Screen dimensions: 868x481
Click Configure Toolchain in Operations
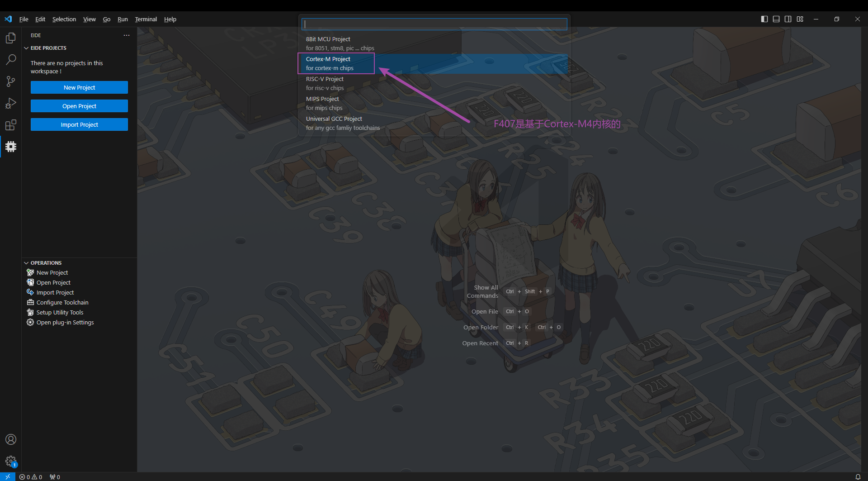[x=62, y=302]
